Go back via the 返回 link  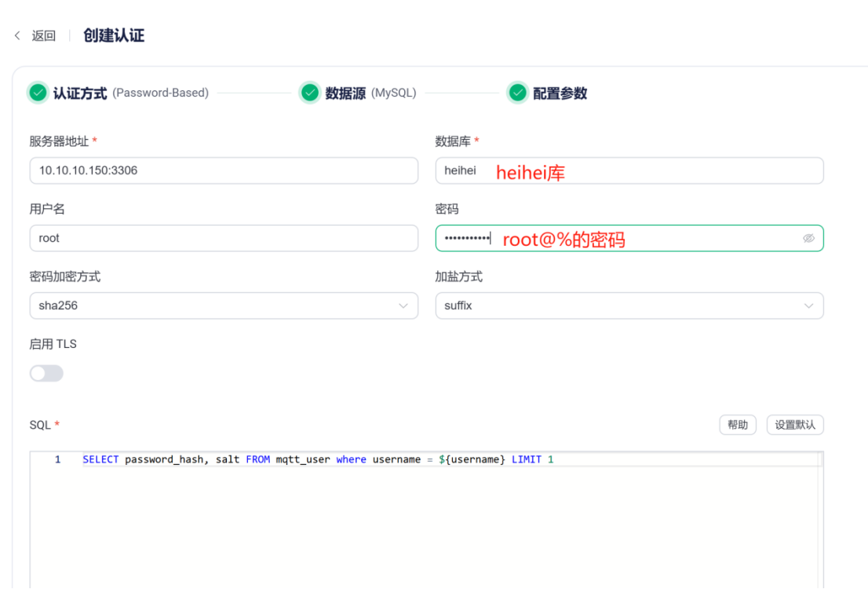click(44, 36)
